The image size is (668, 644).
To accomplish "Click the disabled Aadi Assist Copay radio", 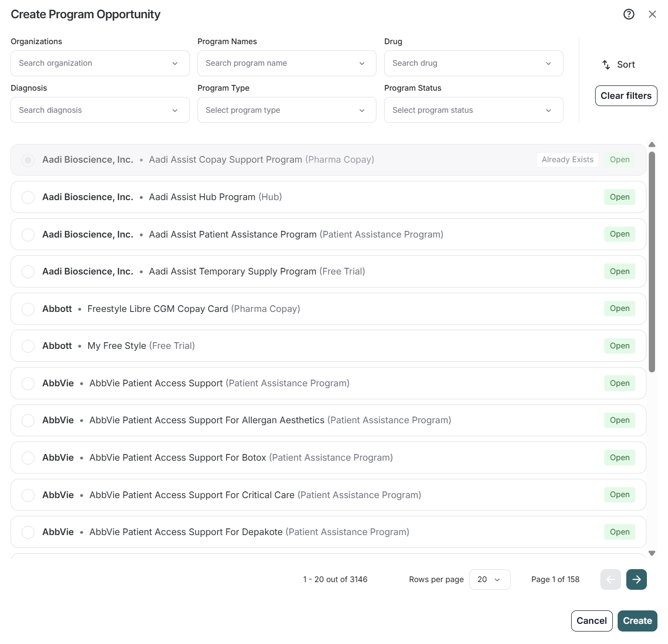I will tap(28, 160).
